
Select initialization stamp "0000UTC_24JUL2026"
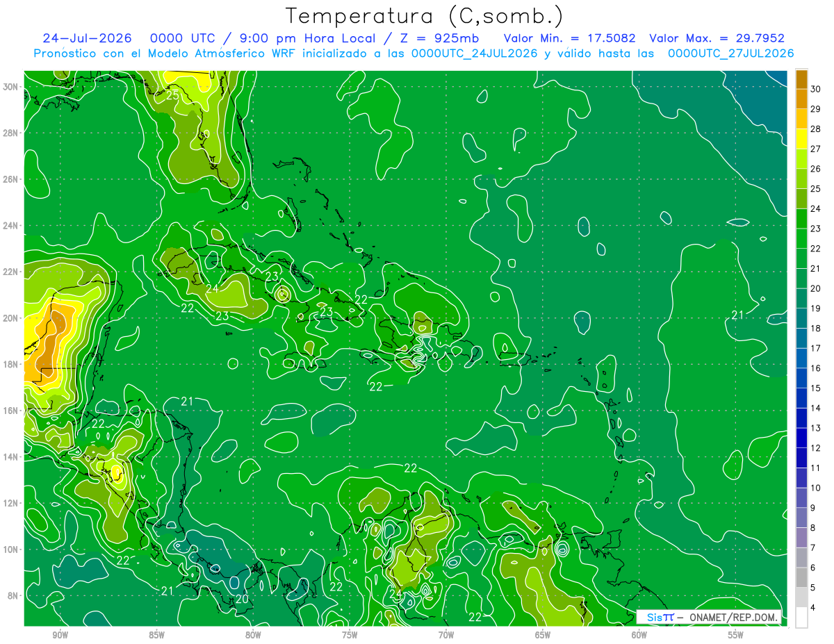[474, 53]
